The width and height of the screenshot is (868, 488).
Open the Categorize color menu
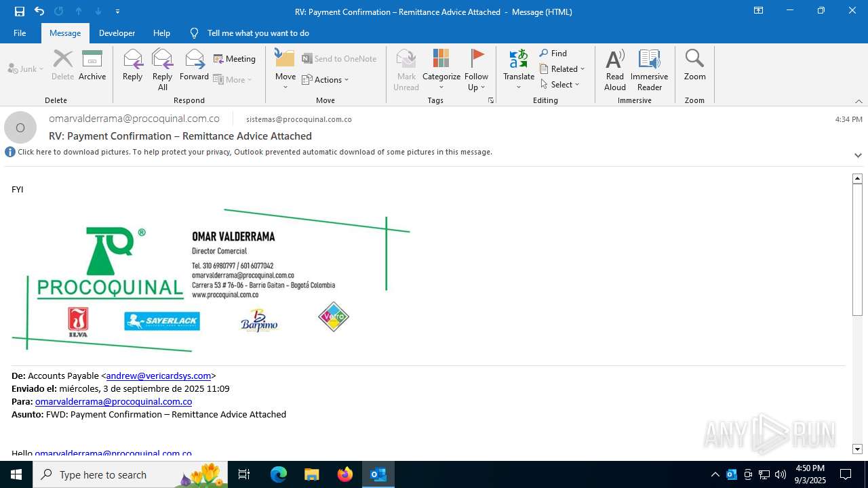441,70
